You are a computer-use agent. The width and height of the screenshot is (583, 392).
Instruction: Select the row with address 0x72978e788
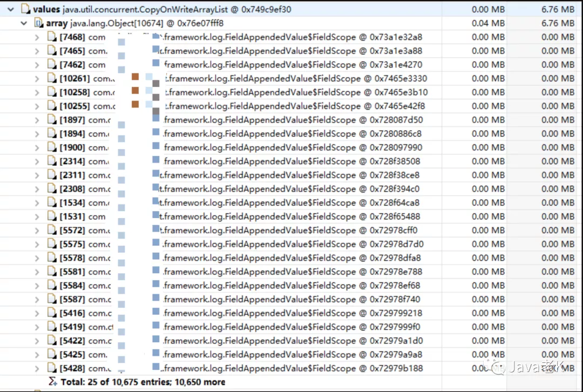(291, 272)
